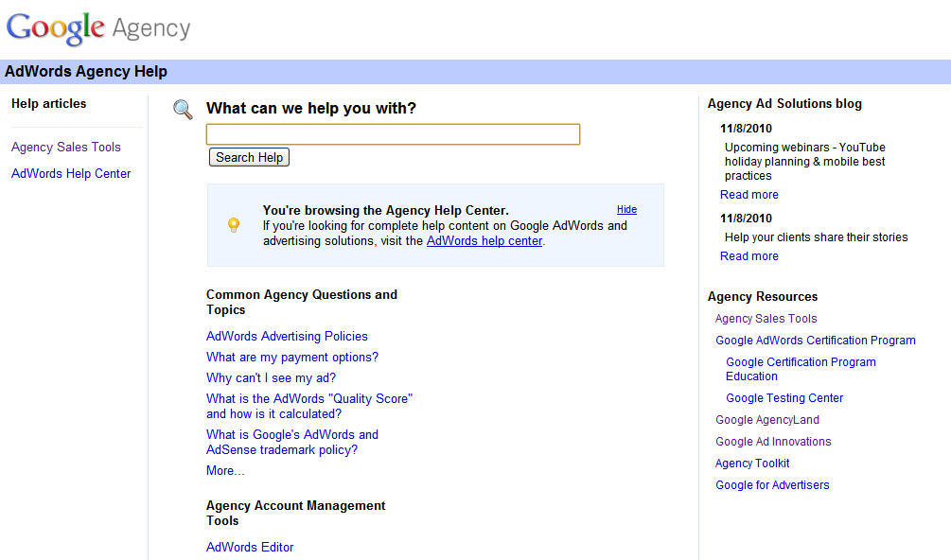
Task: Open the AdWords and AdSense trademark policy link
Action: pos(292,443)
